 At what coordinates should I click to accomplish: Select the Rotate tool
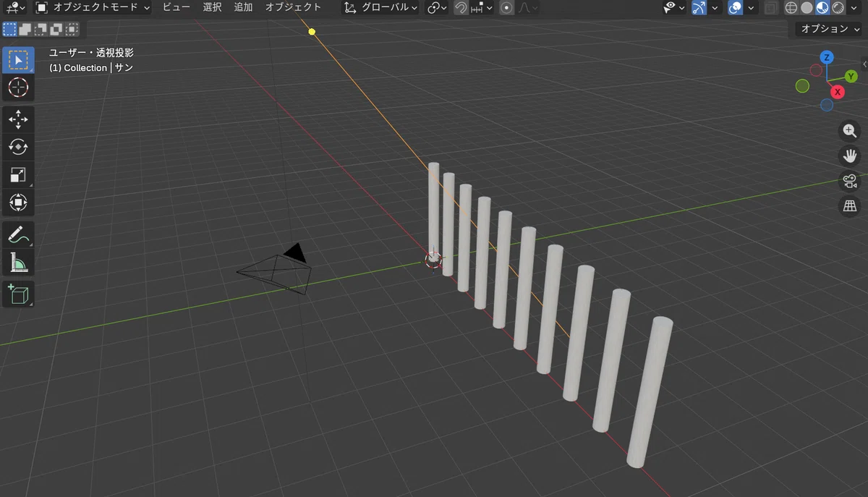tap(18, 146)
